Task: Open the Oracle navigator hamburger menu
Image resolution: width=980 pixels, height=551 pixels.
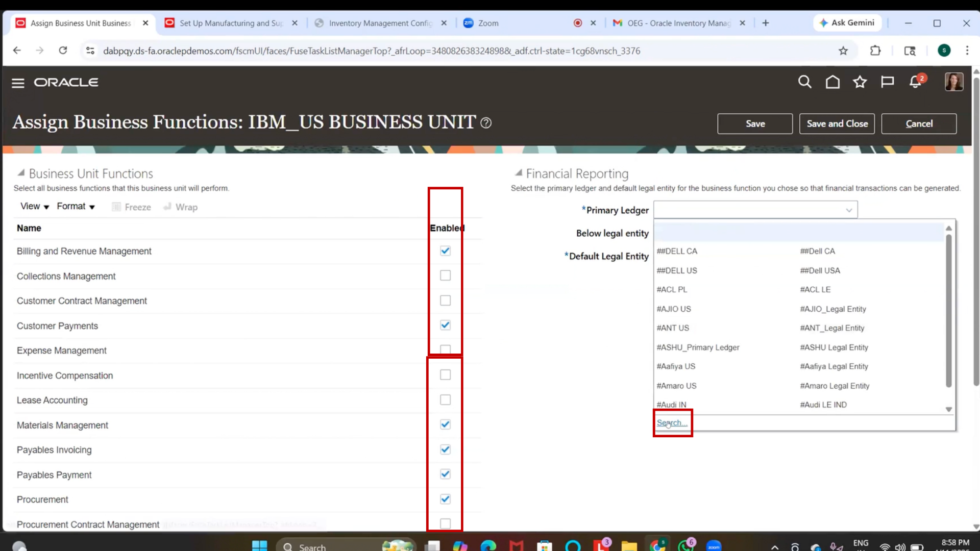Action: click(x=18, y=83)
